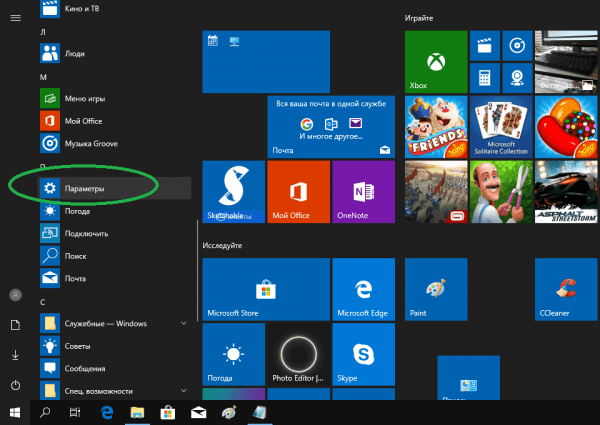Open Почта in the app list
Screen dimensions: 600x425
coord(115,278)
